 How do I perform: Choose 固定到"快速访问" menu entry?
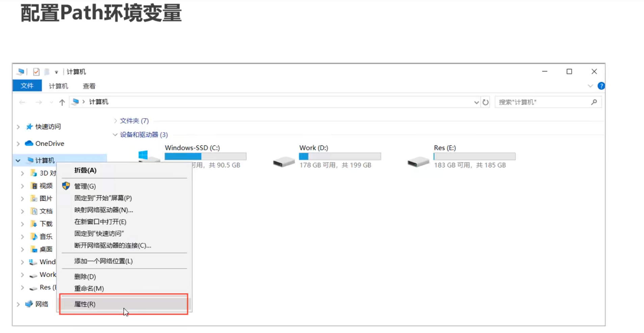(x=124, y=233)
